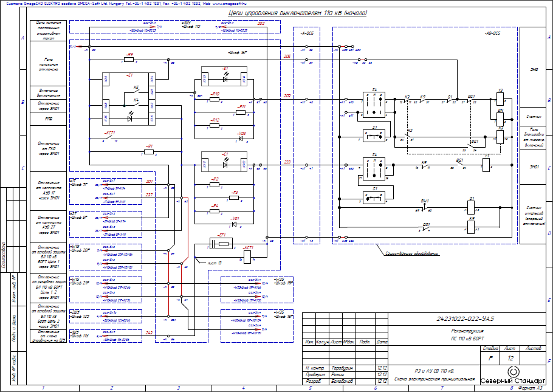The image size is (553, 392).
Task: Click the resistor symbol labeled -R1
Action: tap(149, 152)
